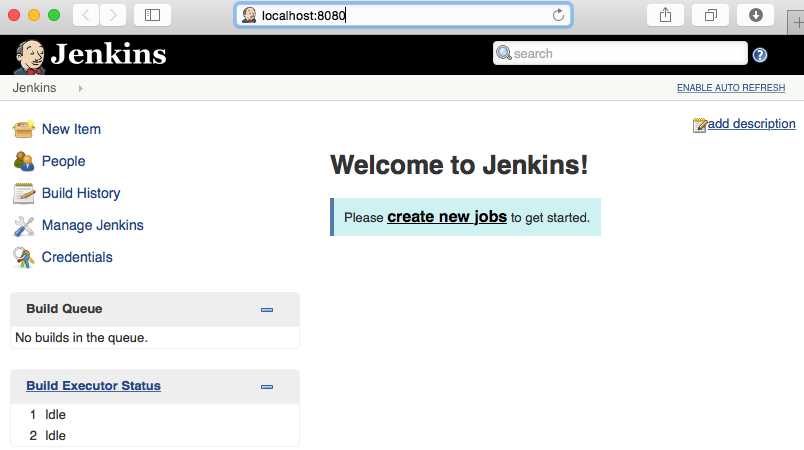Click the add description link
This screenshot has height=450, width=804.
pyautogui.click(x=752, y=124)
